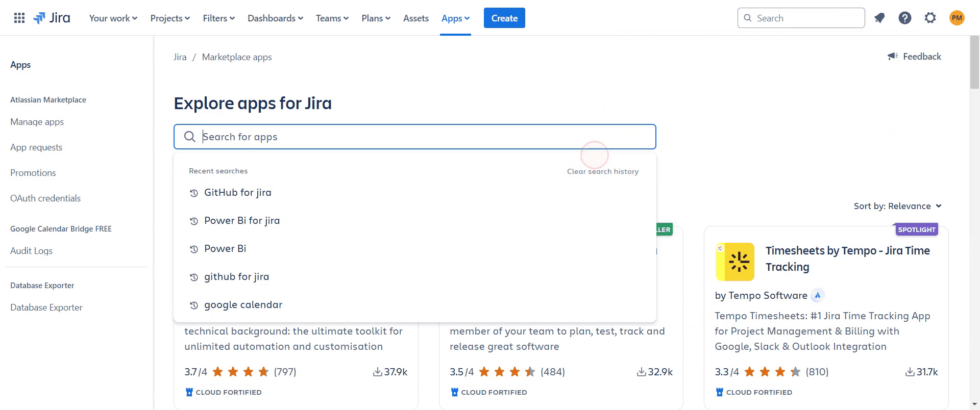Open the Sort by Relevance dropdown

pyautogui.click(x=898, y=206)
